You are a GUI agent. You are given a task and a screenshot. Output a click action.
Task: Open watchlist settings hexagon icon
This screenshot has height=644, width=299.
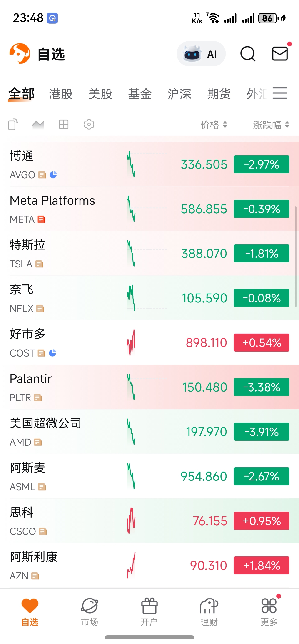(89, 124)
